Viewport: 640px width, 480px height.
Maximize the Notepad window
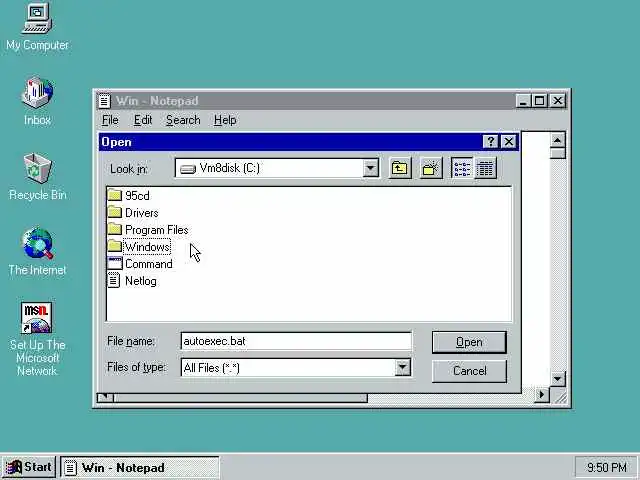click(x=539, y=101)
